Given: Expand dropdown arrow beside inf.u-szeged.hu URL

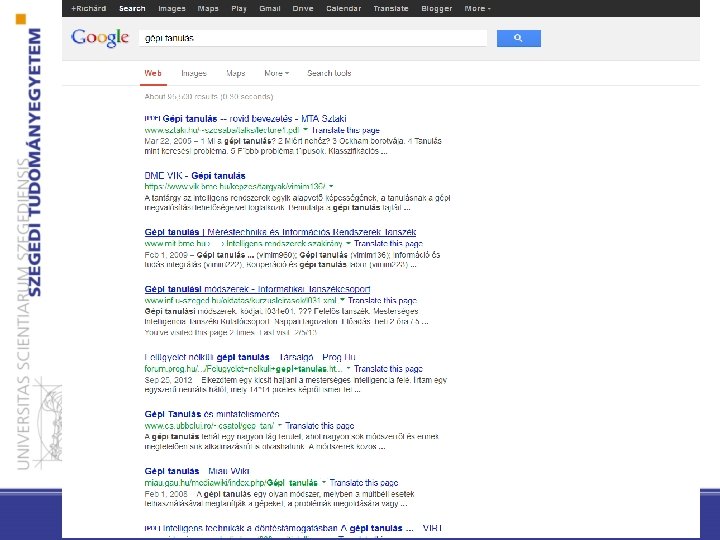Looking at the screenshot, I should (342, 300).
